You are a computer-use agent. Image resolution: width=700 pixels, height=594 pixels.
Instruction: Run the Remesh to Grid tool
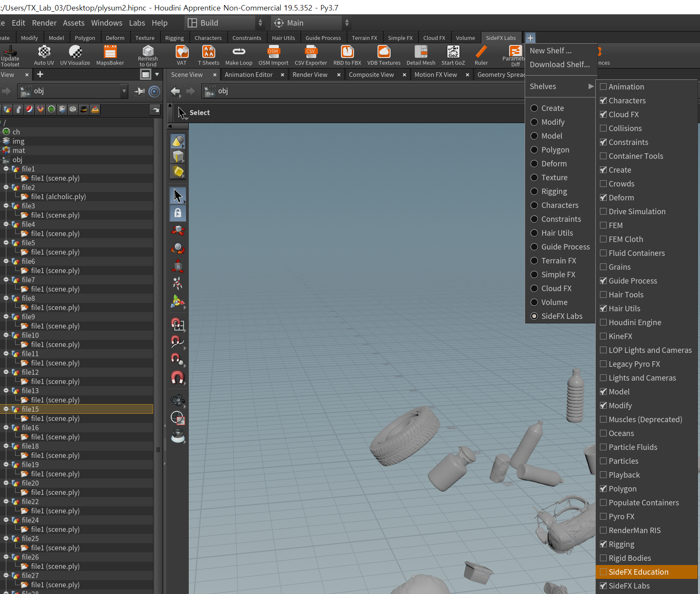click(x=148, y=55)
